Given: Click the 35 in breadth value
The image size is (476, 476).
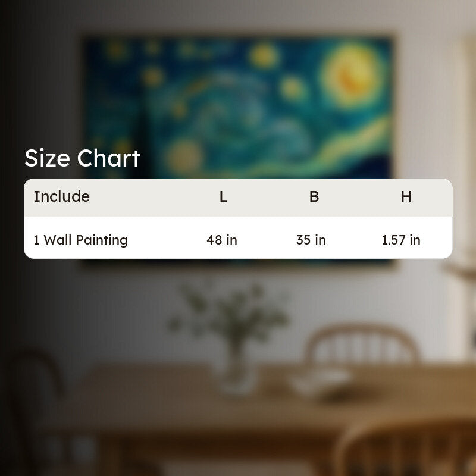Looking at the screenshot, I should pyautogui.click(x=311, y=240).
